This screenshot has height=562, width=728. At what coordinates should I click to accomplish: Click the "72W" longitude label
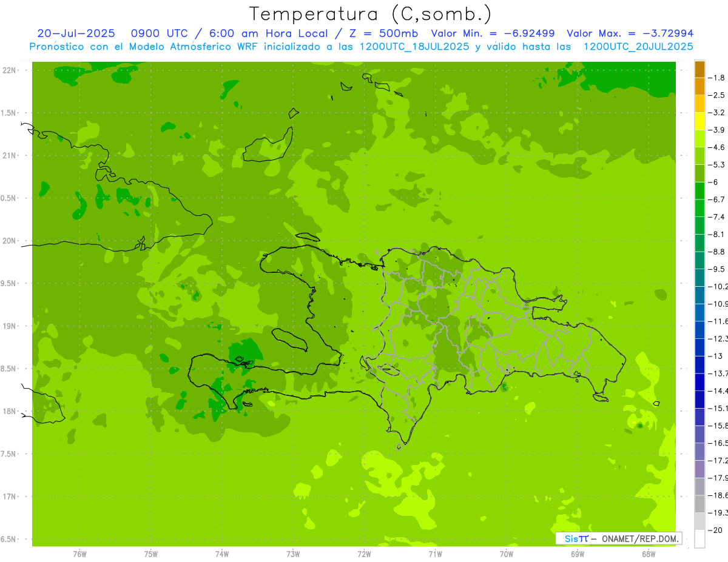364,555
